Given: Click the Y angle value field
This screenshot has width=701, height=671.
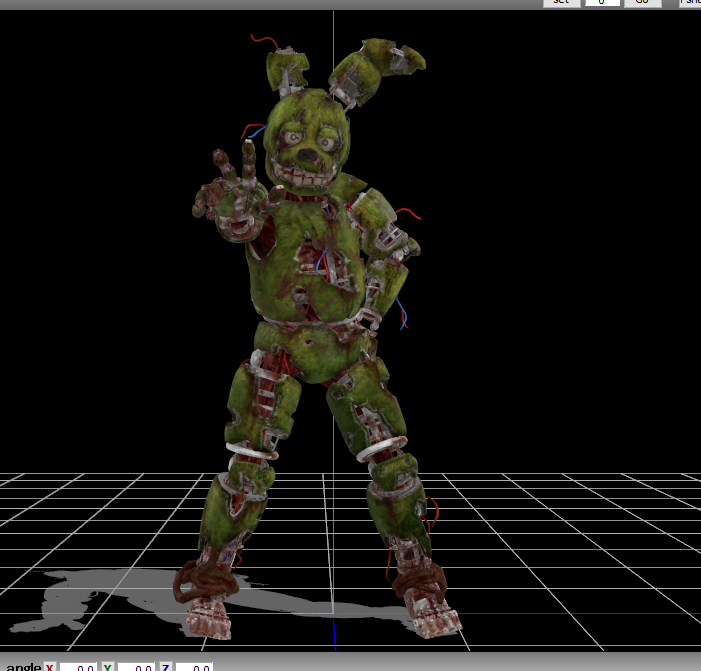Looking at the screenshot, I should click(x=136, y=667).
